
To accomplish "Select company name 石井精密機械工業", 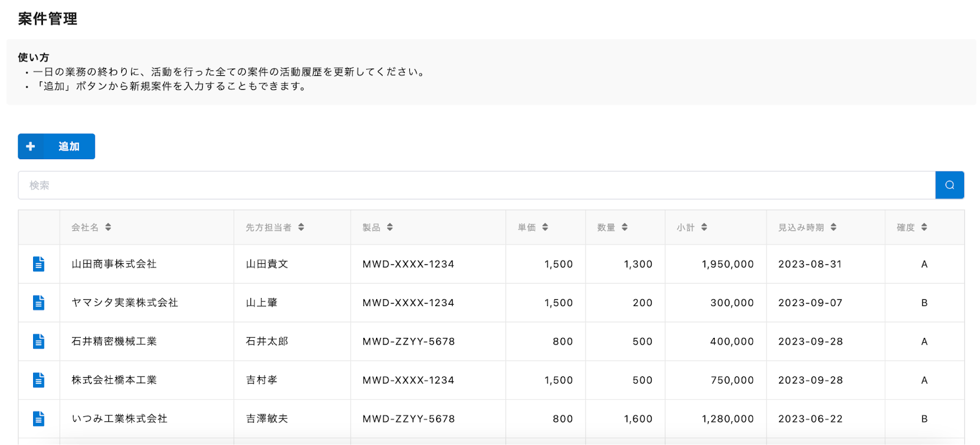I will [114, 341].
